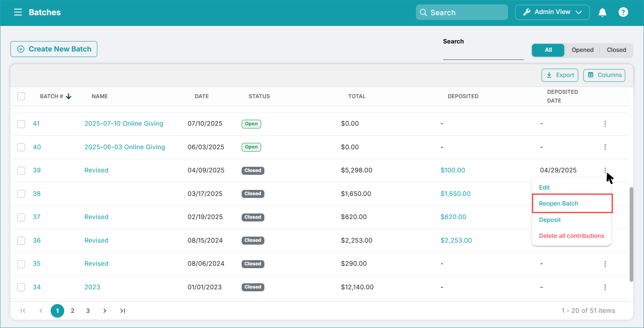
Task: Choose Deposit from the context menu
Action: point(550,220)
